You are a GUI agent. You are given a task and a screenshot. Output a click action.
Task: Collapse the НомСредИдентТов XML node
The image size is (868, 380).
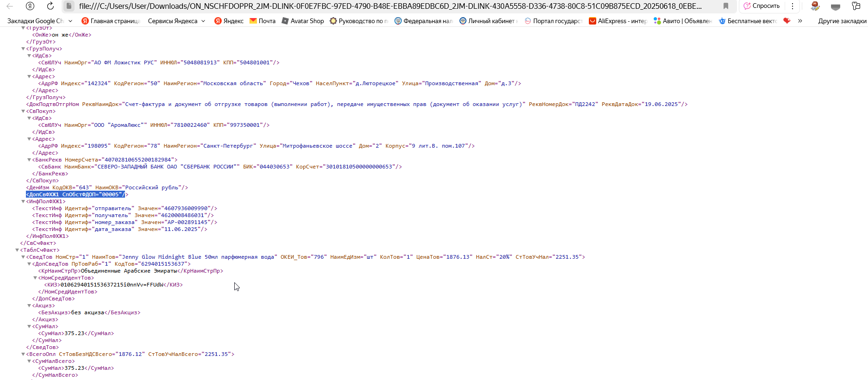35,278
